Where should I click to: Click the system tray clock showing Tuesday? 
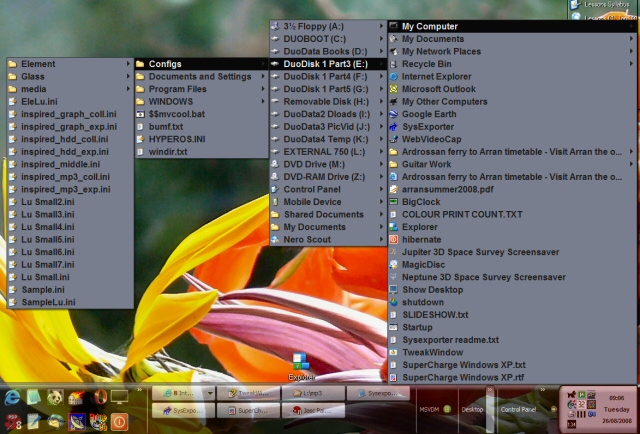click(616, 409)
